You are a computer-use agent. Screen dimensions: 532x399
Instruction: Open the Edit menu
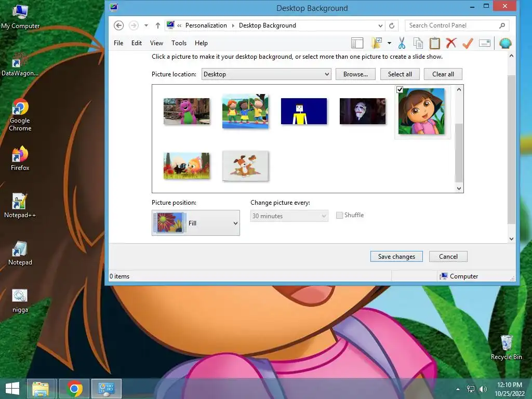137,43
